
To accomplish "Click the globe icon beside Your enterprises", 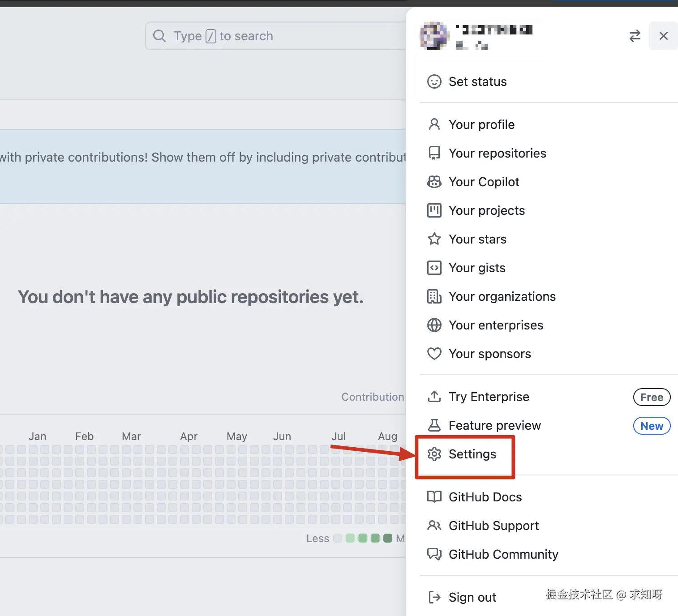I will (434, 325).
